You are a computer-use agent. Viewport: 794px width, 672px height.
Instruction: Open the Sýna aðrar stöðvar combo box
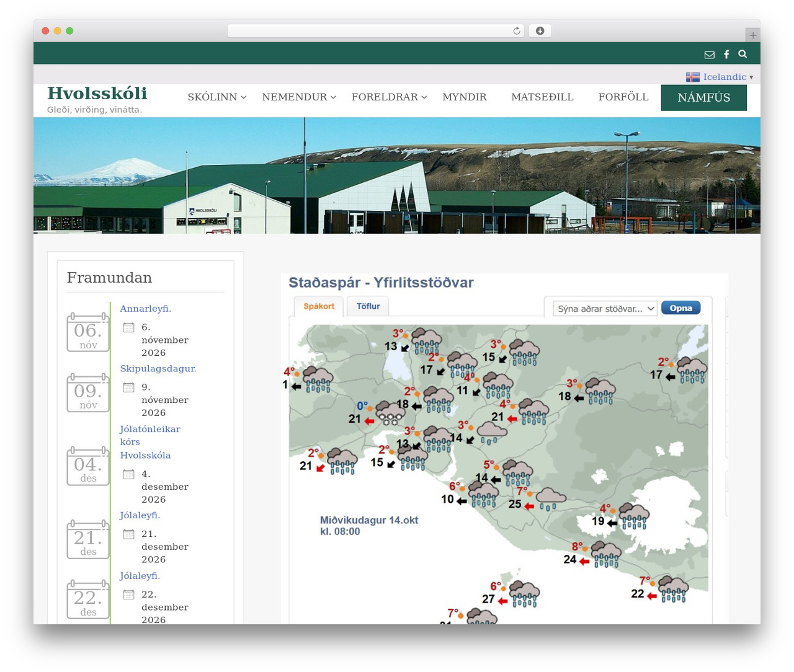tap(605, 309)
